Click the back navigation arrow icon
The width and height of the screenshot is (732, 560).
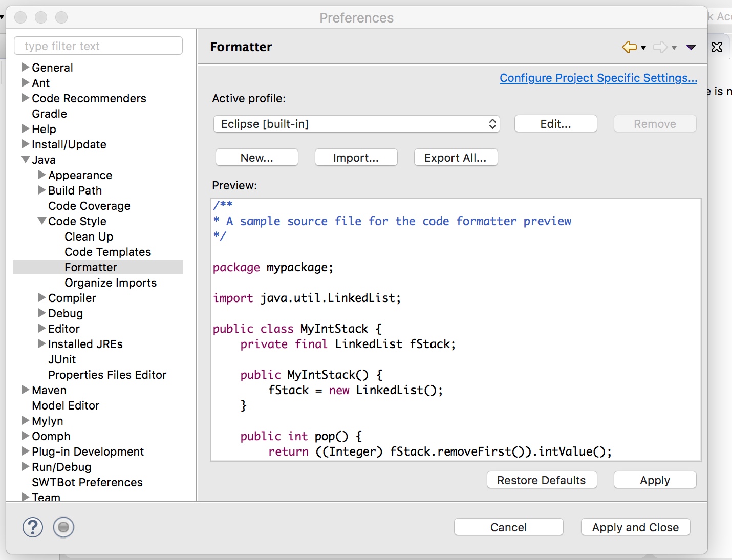pyautogui.click(x=629, y=47)
